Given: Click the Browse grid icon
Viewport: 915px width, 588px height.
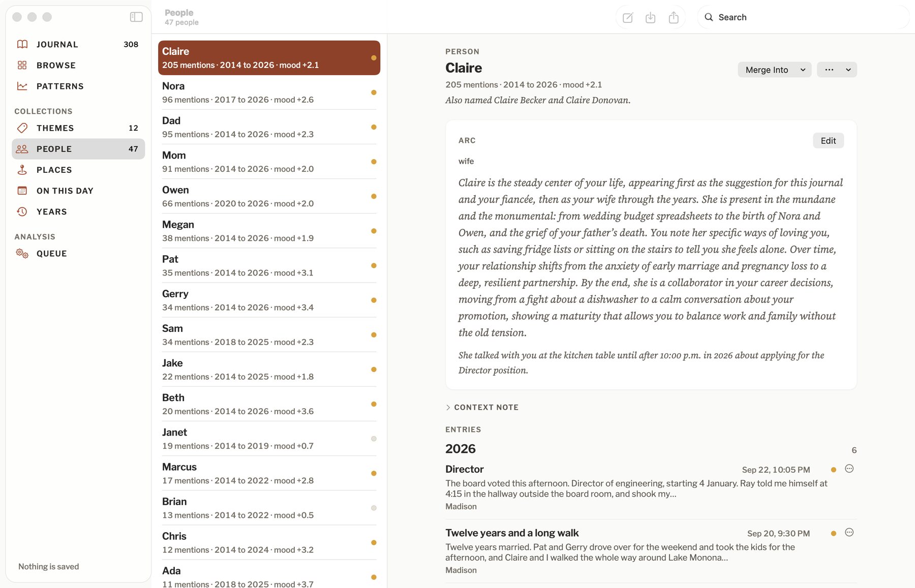Looking at the screenshot, I should 22,65.
